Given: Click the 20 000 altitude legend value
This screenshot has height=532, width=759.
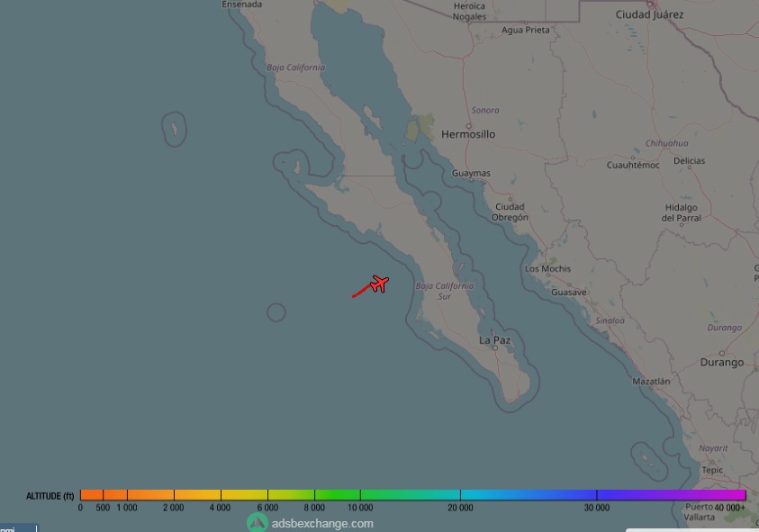Looking at the screenshot, I should click(x=460, y=508).
